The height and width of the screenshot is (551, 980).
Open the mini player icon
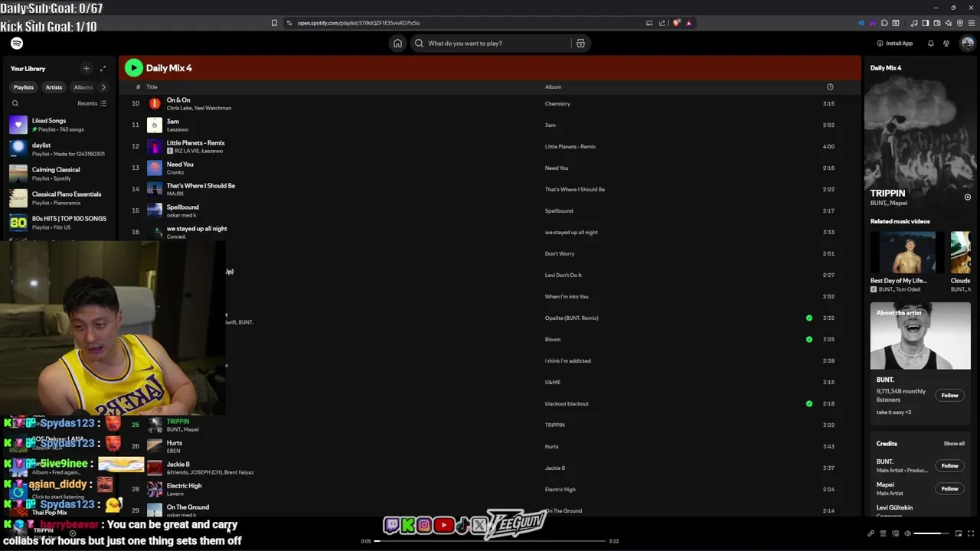pyautogui.click(x=958, y=533)
